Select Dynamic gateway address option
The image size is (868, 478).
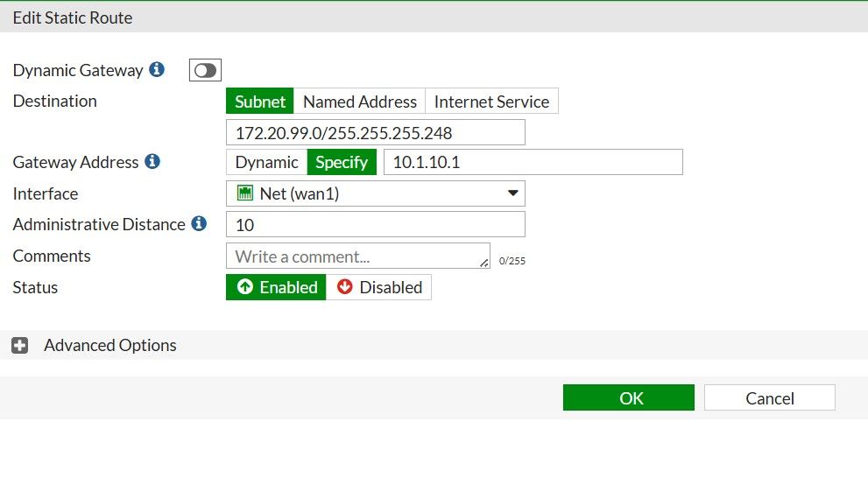(266, 162)
